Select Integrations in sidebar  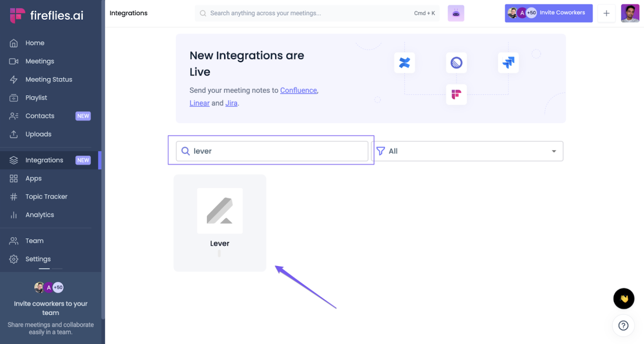tap(50, 160)
